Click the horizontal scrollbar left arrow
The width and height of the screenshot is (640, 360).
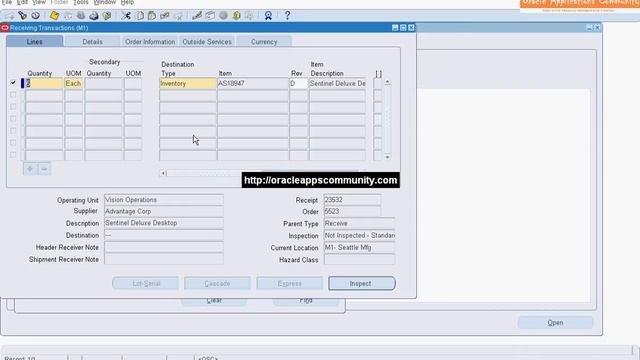pos(163,173)
